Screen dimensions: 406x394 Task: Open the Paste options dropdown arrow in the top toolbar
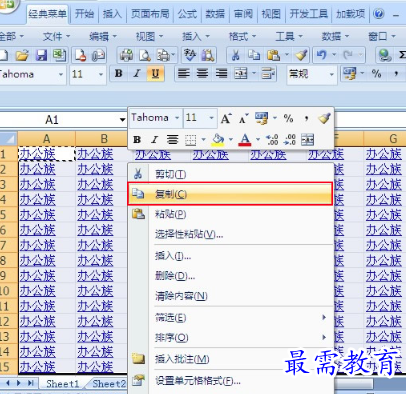287,54
